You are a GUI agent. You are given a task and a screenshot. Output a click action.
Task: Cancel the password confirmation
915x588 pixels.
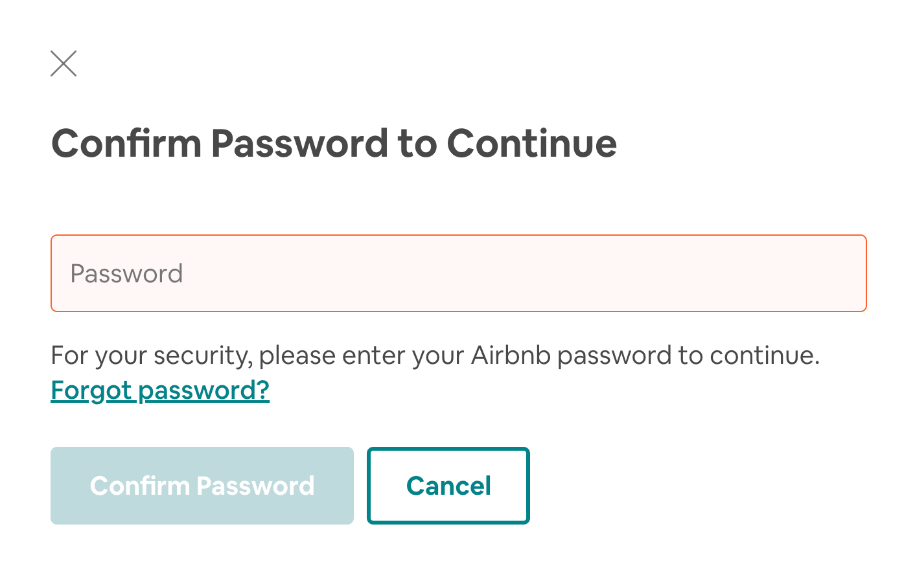448,486
